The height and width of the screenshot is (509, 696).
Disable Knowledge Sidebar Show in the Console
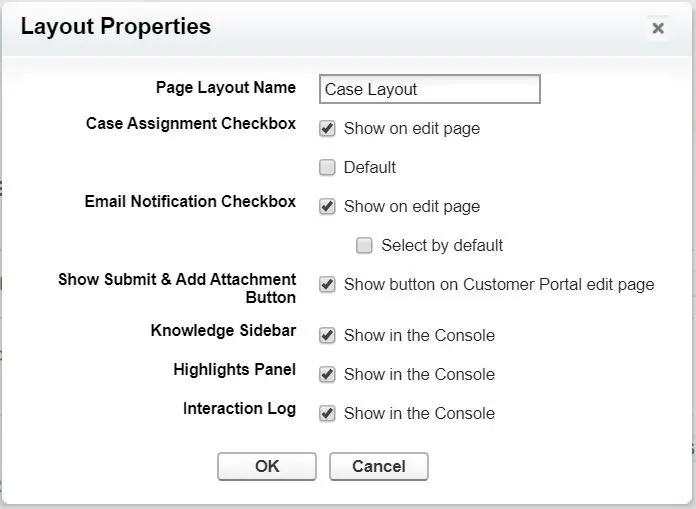(327, 335)
